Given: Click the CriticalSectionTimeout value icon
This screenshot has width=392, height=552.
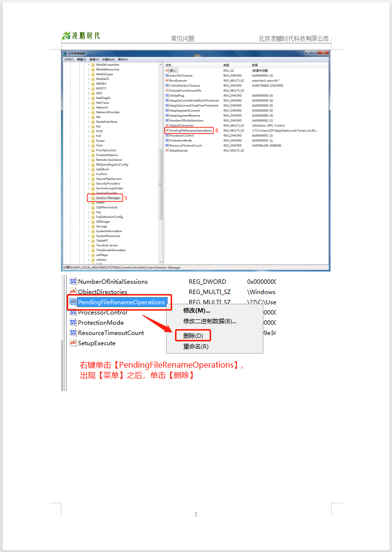Looking at the screenshot, I should (167, 85).
